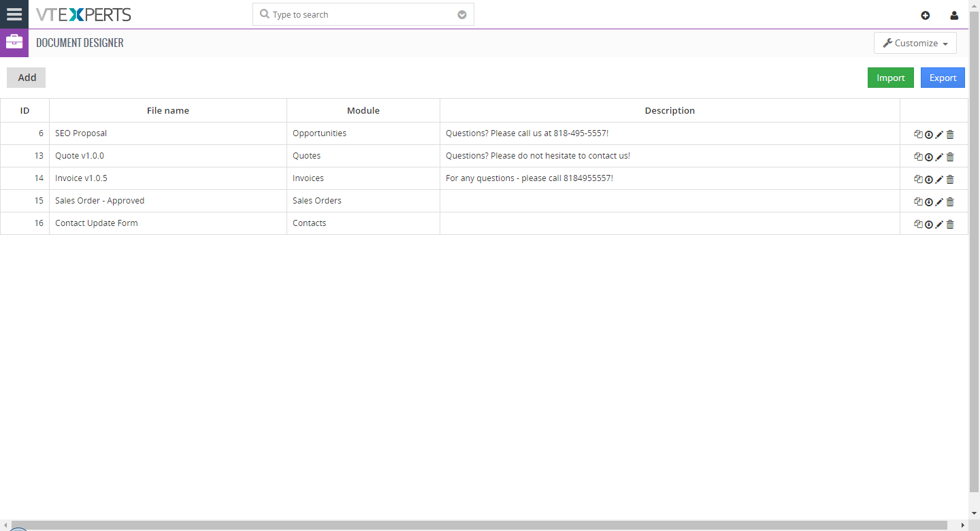Viewport: 980px width, 531px height.
Task: Edit Contact Update Form with the pencil icon
Action: pyautogui.click(x=939, y=224)
